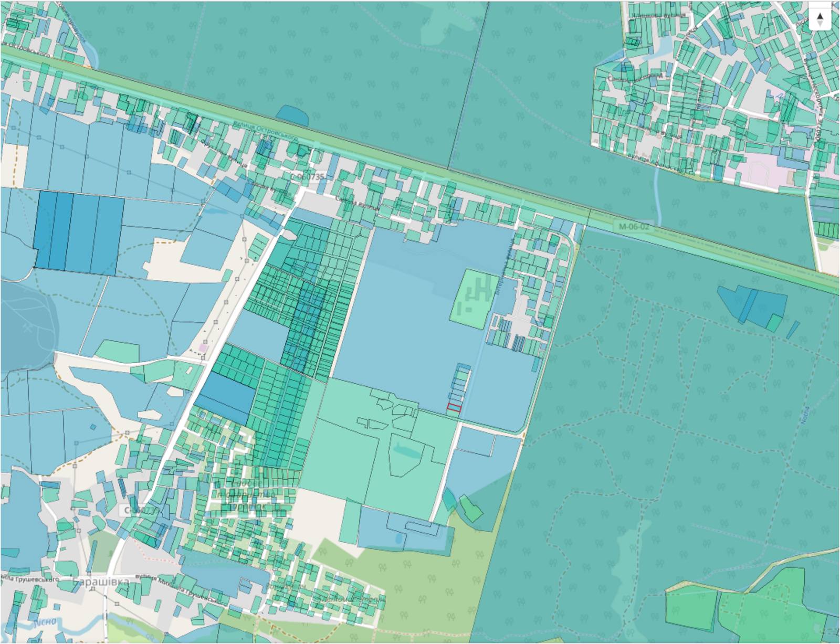Click the compass north arrow control

[x=820, y=19]
